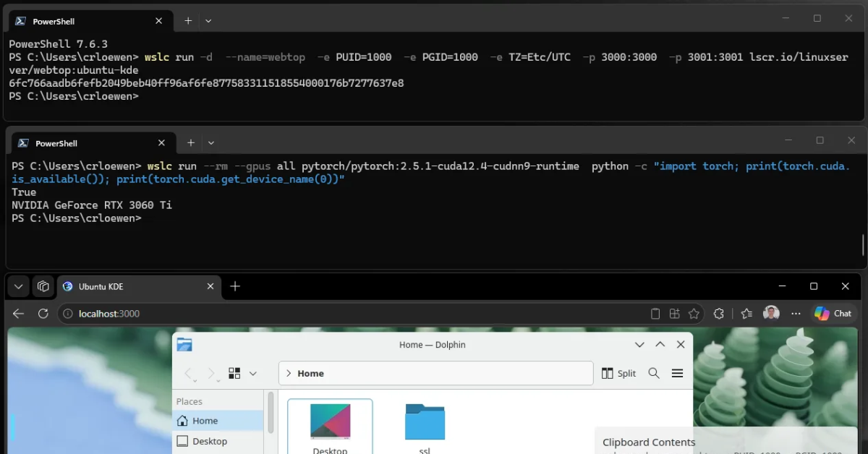The width and height of the screenshot is (868, 454).
Task: Maximize the top PowerShell window
Action: tap(817, 19)
